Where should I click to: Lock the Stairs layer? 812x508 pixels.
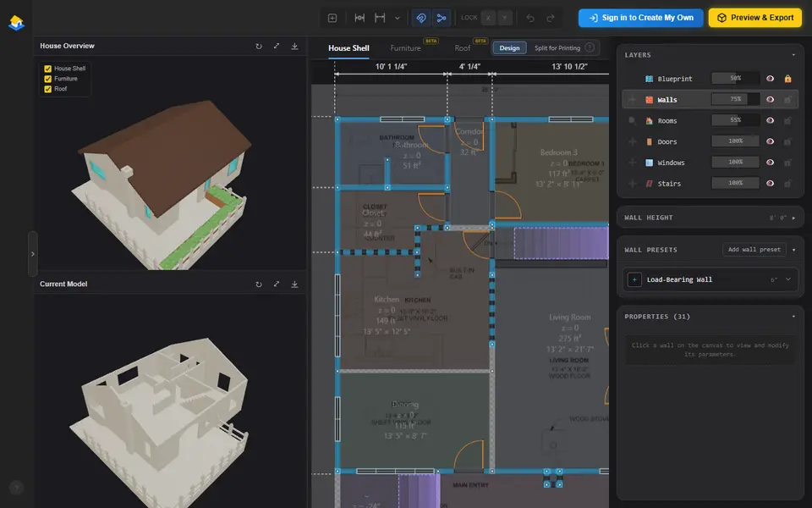coord(787,183)
